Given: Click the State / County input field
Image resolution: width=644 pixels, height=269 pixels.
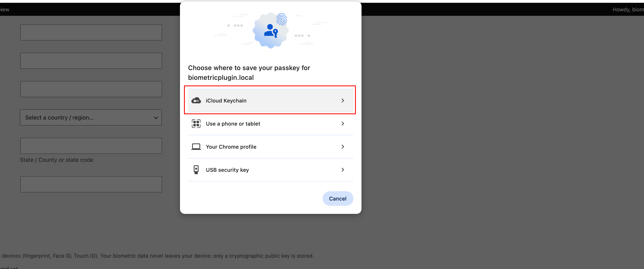Looking at the screenshot, I should pyautogui.click(x=91, y=146).
